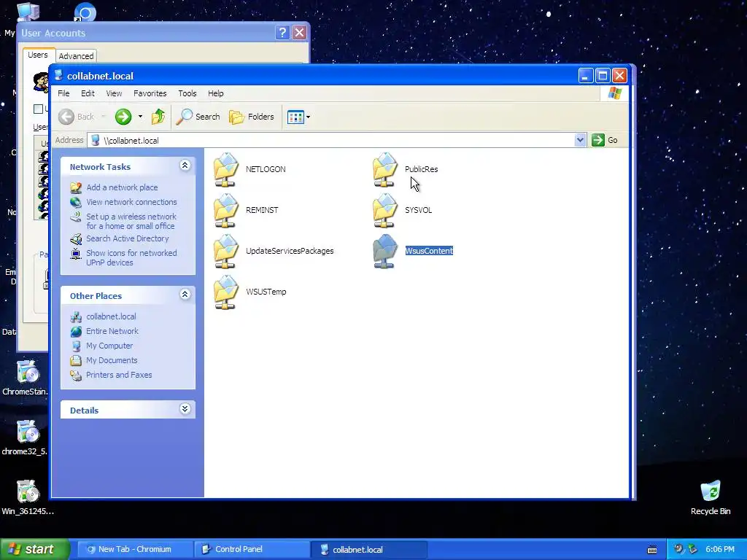Collapse the Other Places panel

point(185,295)
